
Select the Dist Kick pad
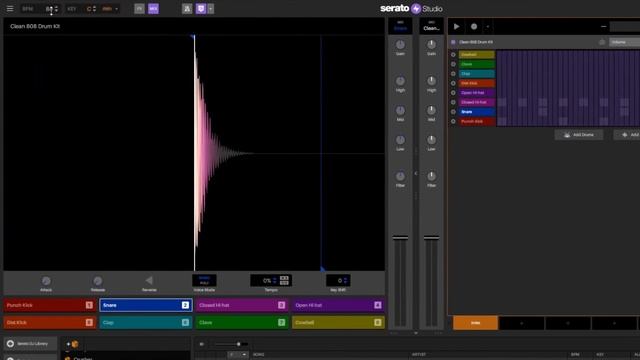[49, 322]
